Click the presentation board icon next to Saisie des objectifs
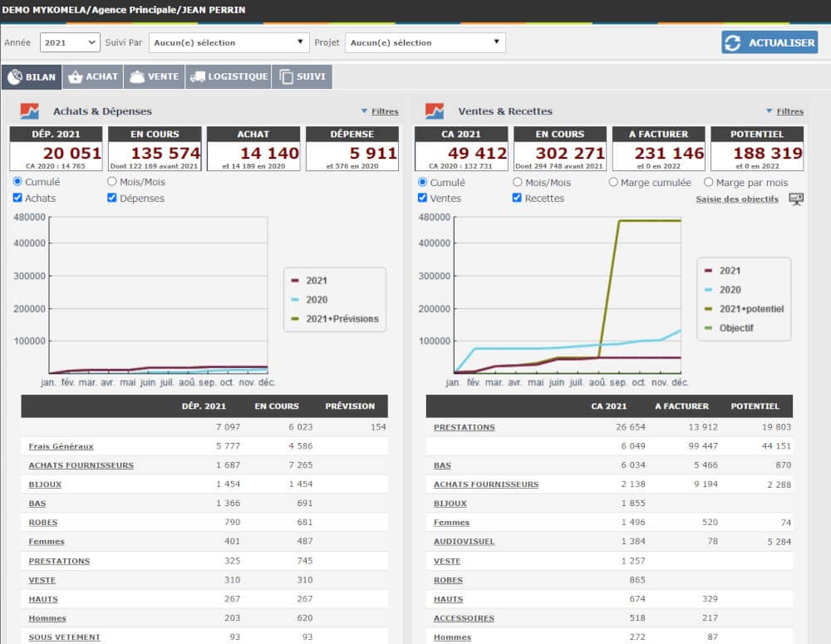 pyautogui.click(x=796, y=199)
